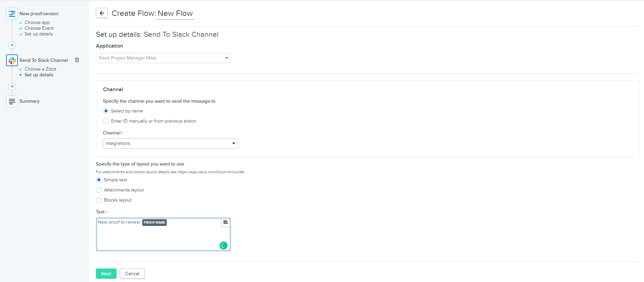The height and width of the screenshot is (282, 644).
Task: Click the Slack logo step icon
Action: [12, 60]
